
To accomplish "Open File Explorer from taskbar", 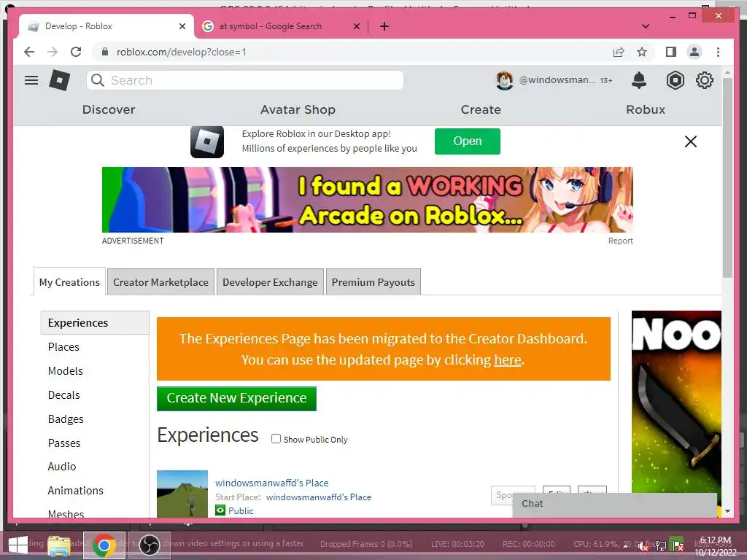I will point(59,545).
